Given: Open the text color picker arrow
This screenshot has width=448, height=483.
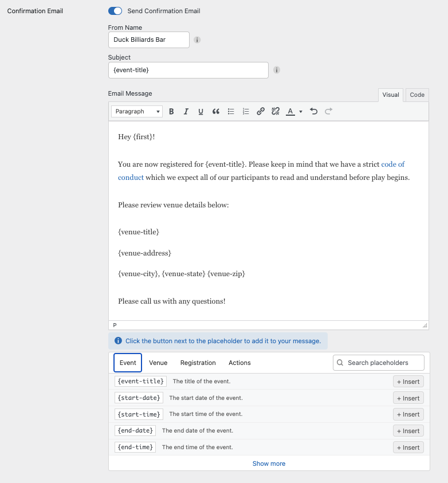Looking at the screenshot, I should pos(301,112).
